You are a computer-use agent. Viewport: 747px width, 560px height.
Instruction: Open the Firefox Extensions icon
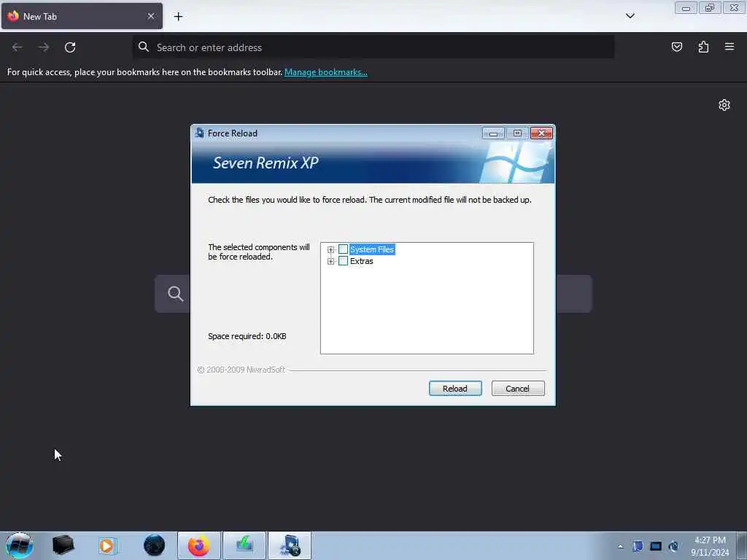click(x=703, y=47)
